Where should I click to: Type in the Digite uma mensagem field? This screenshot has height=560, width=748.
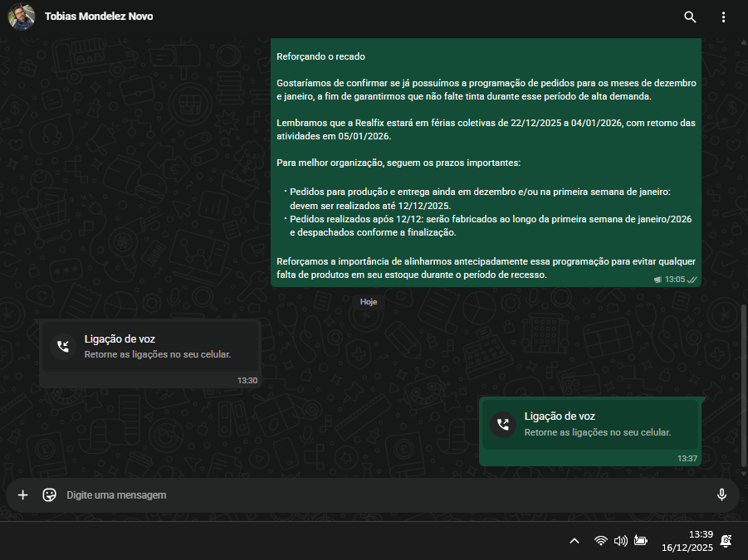(x=374, y=494)
